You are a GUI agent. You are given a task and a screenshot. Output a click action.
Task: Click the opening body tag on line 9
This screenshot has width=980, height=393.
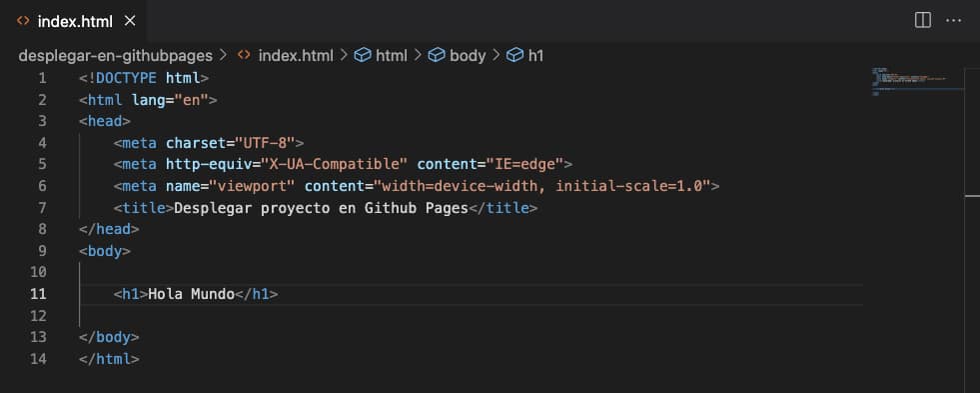[x=105, y=251]
